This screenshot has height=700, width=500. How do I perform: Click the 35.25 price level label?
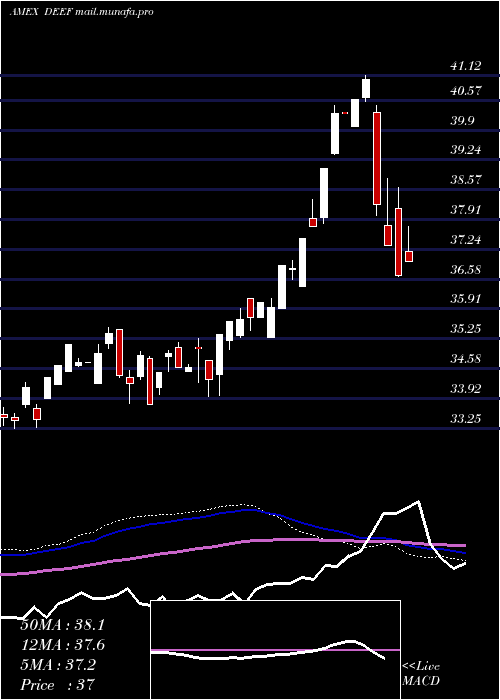click(466, 329)
